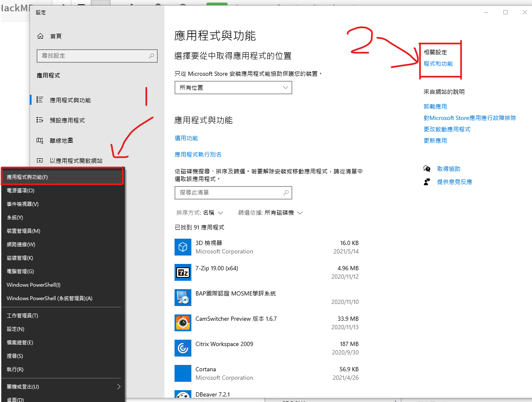Screen dimensions: 532x402
Task: Select 系統(Y) in the context menu
Action: click(x=62, y=217)
